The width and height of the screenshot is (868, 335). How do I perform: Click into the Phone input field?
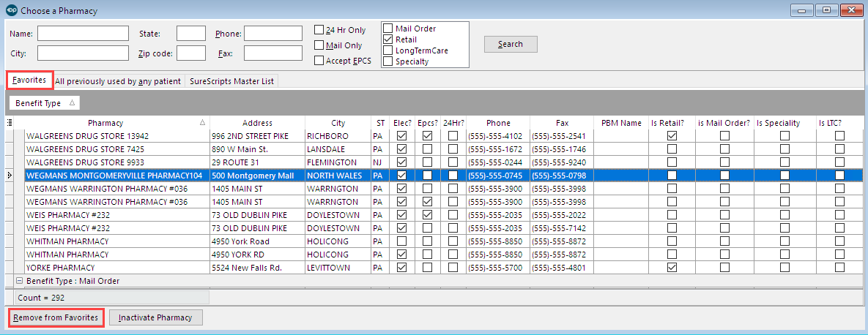[x=273, y=34]
